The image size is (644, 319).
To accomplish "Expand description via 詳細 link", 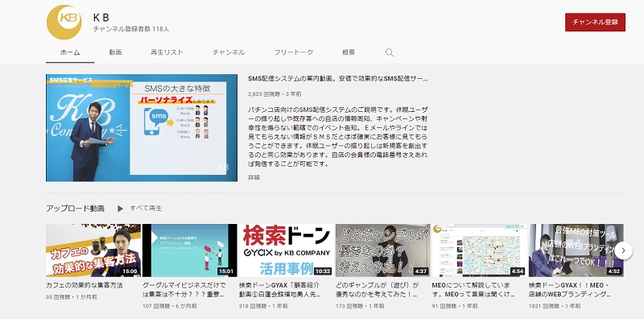I will pyautogui.click(x=254, y=177).
